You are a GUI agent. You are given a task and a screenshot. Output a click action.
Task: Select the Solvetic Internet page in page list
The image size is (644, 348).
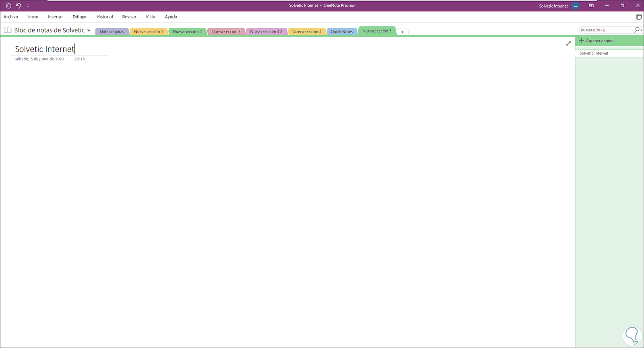(x=609, y=53)
